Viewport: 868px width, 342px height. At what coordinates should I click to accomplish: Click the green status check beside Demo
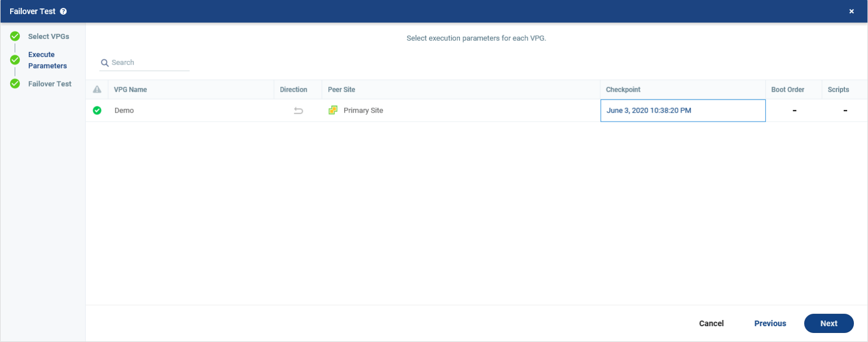pyautogui.click(x=97, y=110)
